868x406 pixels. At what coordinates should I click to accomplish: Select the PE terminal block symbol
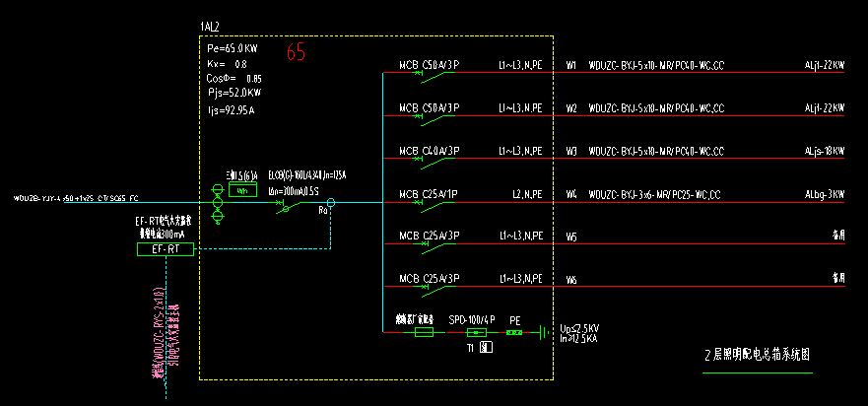coord(514,332)
